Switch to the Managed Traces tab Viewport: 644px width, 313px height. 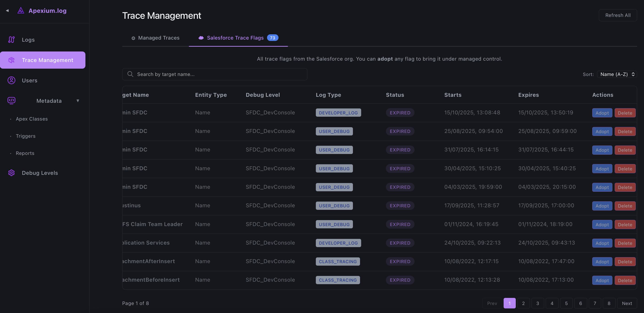pos(155,38)
